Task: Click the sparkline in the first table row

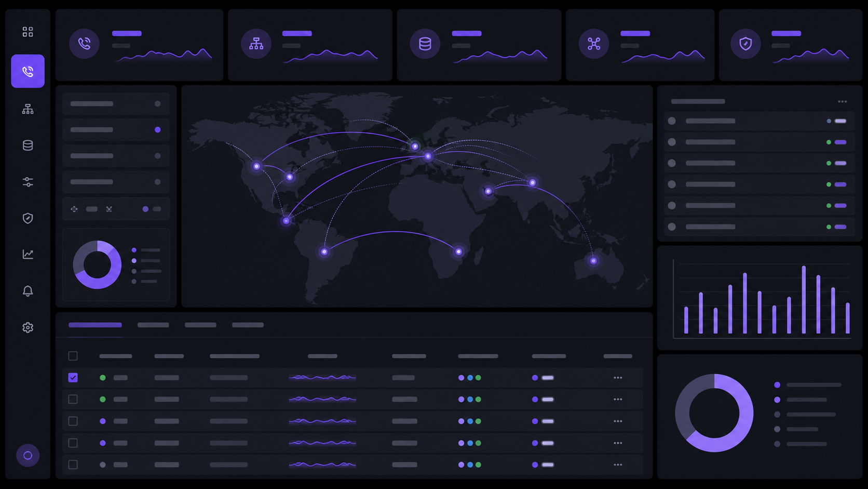Action: tap(322, 378)
